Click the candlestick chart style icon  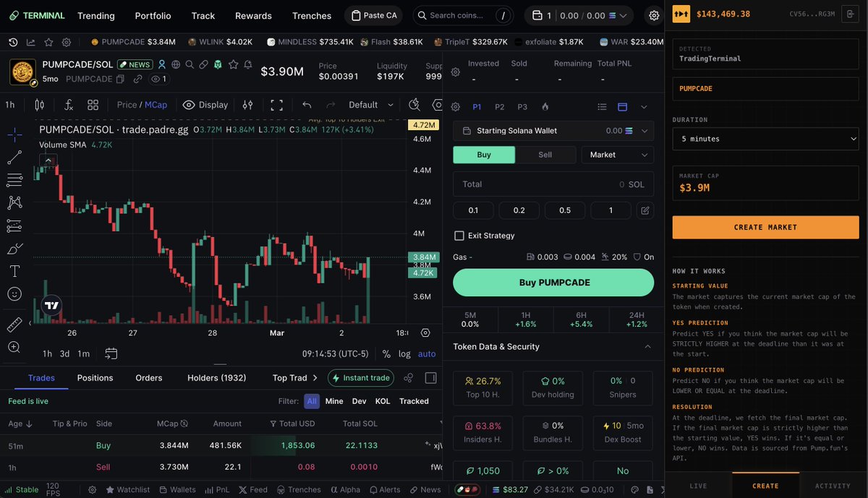(x=39, y=105)
